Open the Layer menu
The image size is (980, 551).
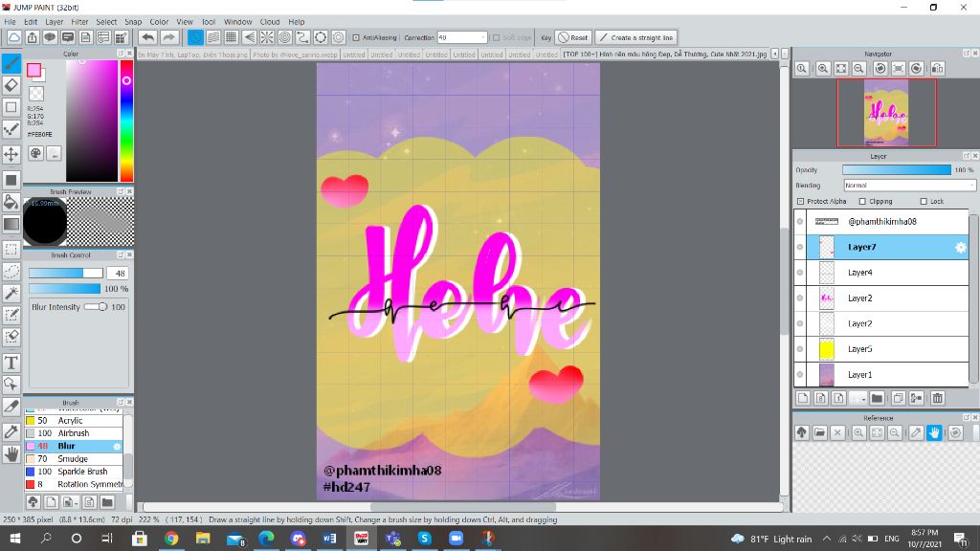coord(55,21)
